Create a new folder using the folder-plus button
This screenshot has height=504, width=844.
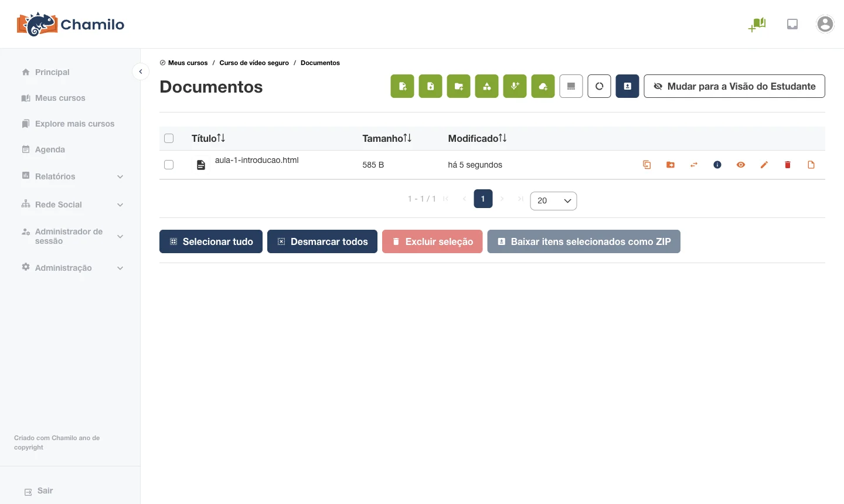[459, 86]
